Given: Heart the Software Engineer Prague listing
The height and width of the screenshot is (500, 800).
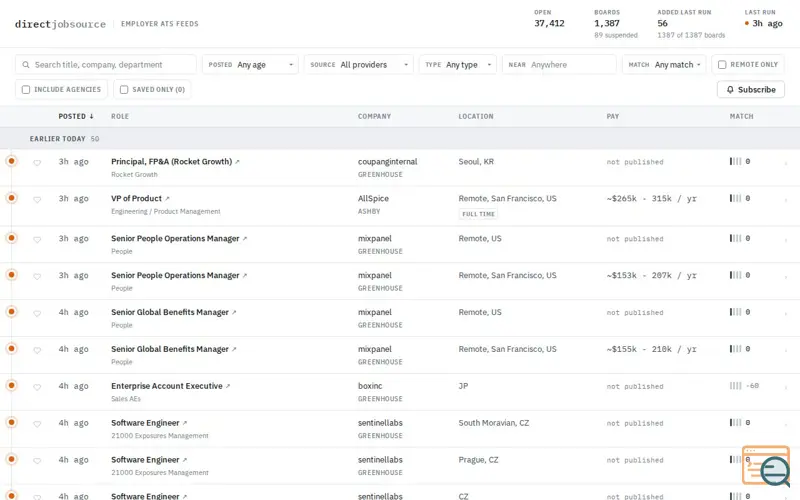Looking at the screenshot, I should pyautogui.click(x=37, y=461).
